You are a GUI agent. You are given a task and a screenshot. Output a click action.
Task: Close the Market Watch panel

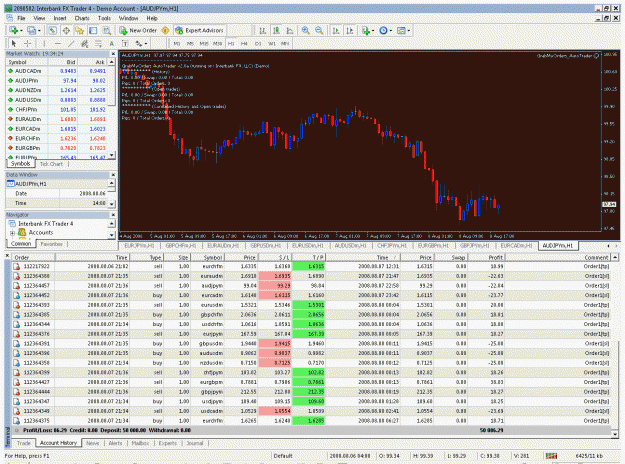pos(113,53)
